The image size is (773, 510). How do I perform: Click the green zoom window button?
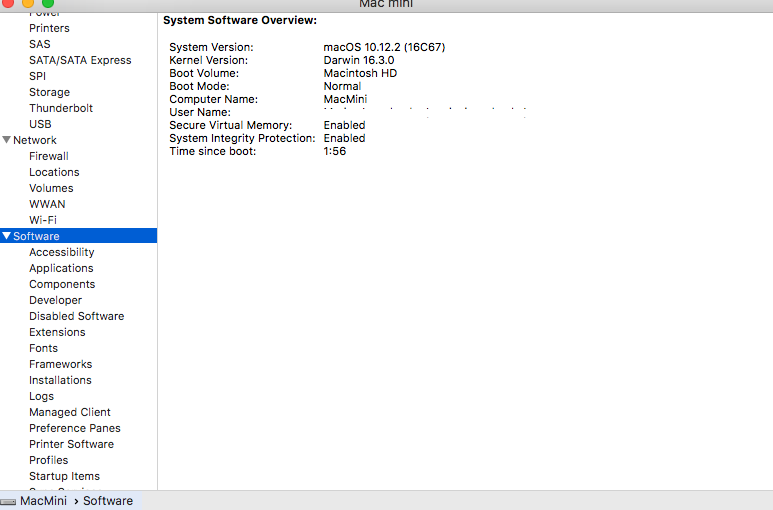point(48,2)
